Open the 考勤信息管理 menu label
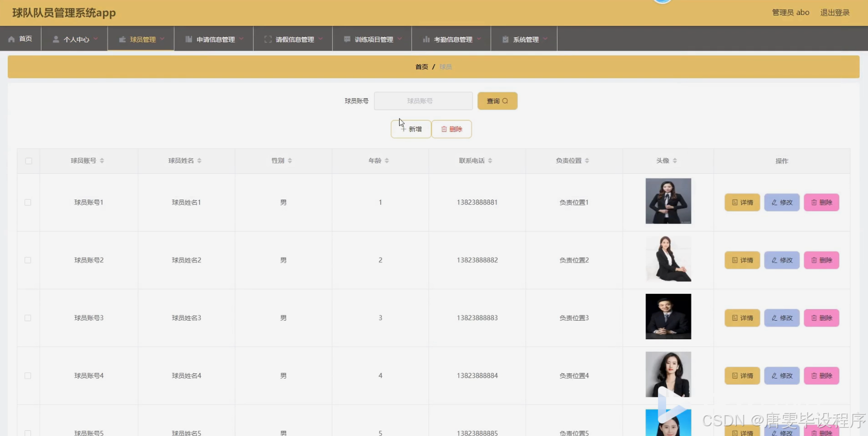 (453, 39)
